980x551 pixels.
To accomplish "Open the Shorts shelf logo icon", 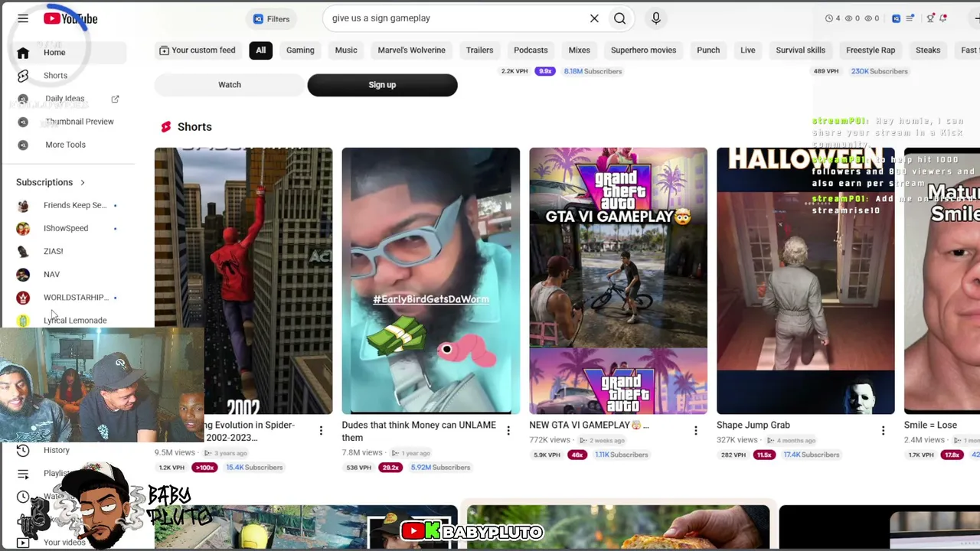I will point(166,127).
